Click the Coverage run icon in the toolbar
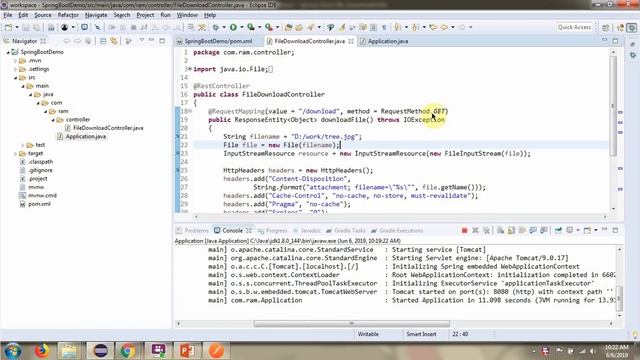 click(251, 27)
